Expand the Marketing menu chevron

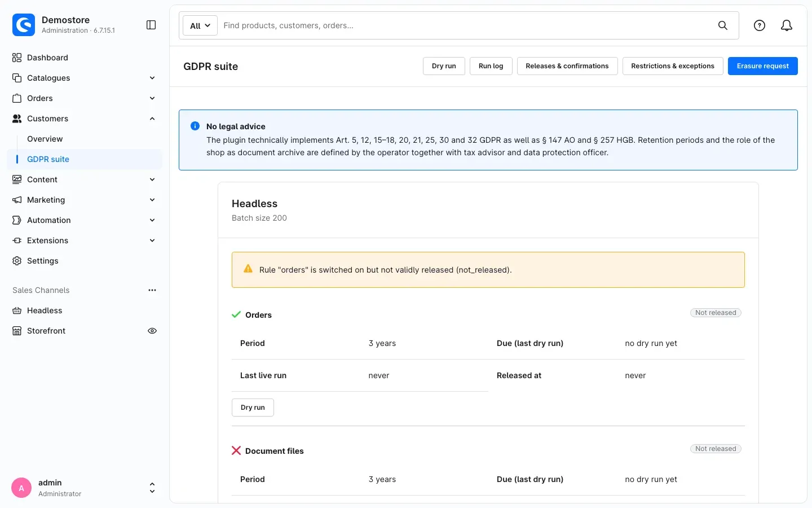point(152,200)
